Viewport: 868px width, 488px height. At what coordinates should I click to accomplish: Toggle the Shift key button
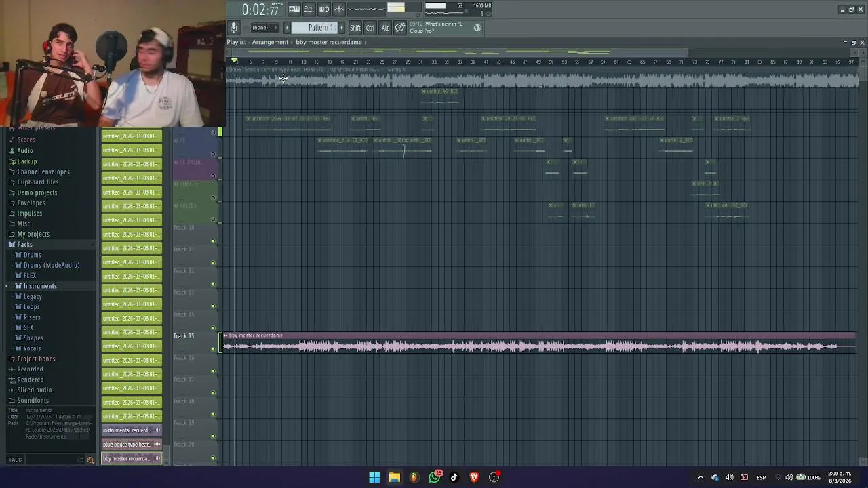click(355, 28)
